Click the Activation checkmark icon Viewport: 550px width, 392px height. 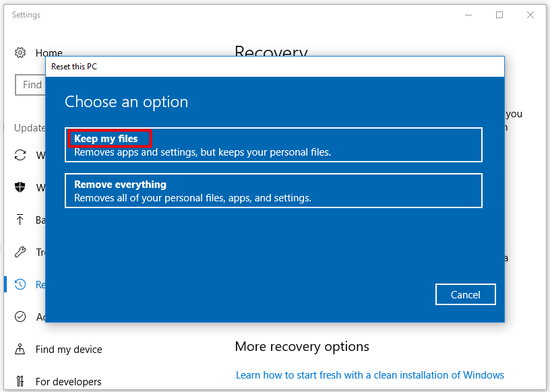(21, 317)
